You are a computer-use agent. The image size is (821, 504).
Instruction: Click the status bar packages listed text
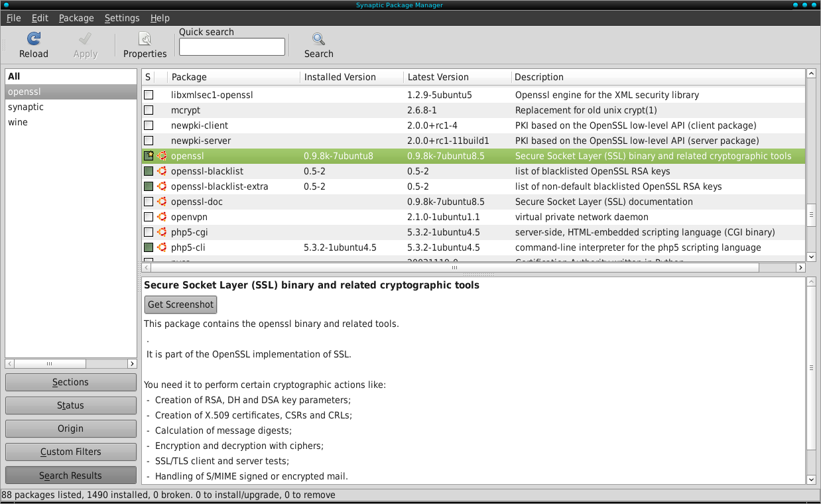pos(168,495)
